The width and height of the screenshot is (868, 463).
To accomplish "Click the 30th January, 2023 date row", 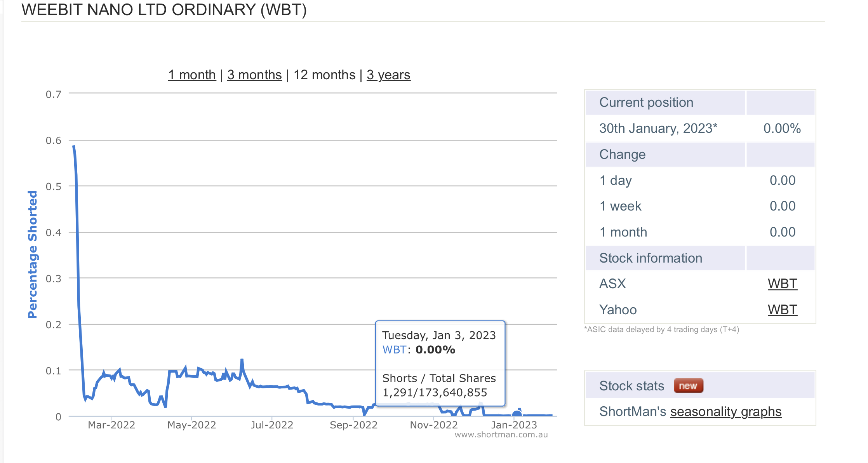I will [x=658, y=129].
